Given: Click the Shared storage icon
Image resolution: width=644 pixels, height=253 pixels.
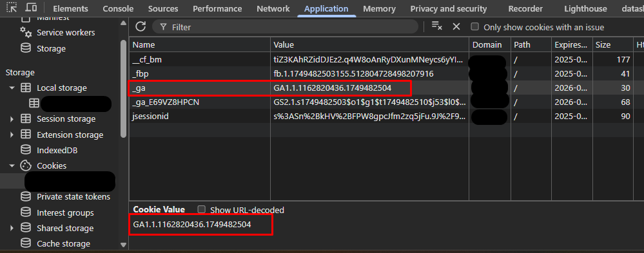Looking at the screenshot, I should pyautogui.click(x=26, y=228).
